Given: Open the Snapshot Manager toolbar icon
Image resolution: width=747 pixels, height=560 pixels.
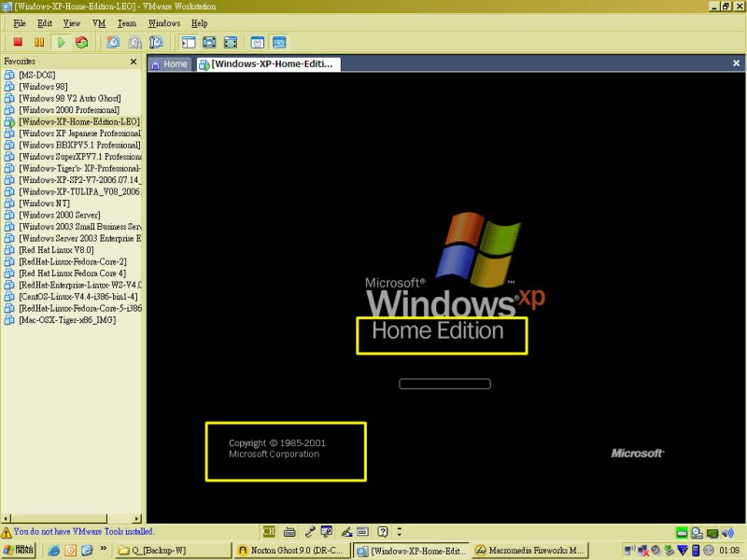Looking at the screenshot, I should point(156,42).
